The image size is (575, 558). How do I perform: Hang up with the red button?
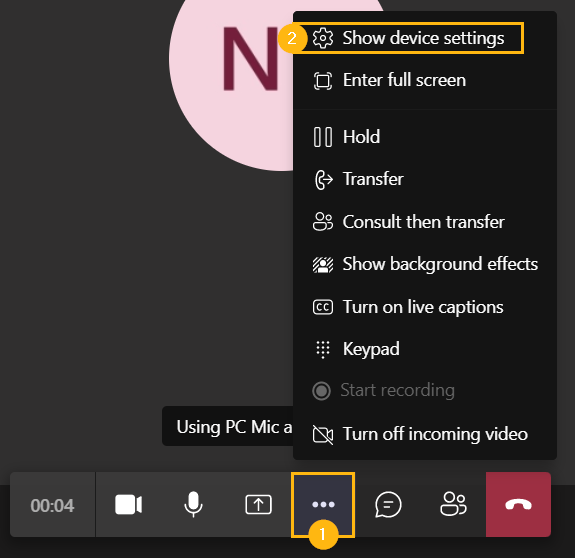click(518, 505)
